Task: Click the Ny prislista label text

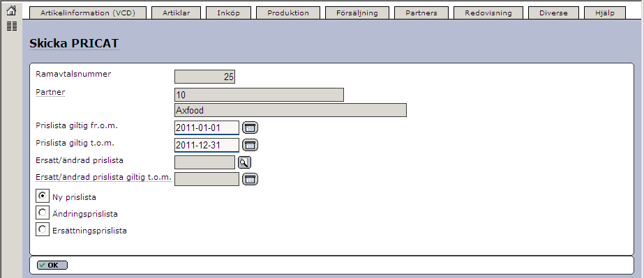Action: click(x=75, y=197)
